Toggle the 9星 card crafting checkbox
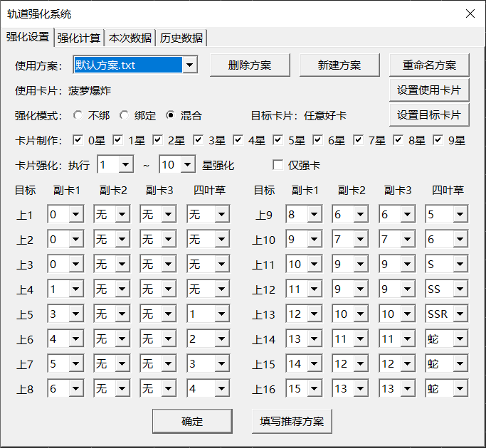The width and height of the screenshot is (486, 448). click(x=438, y=140)
